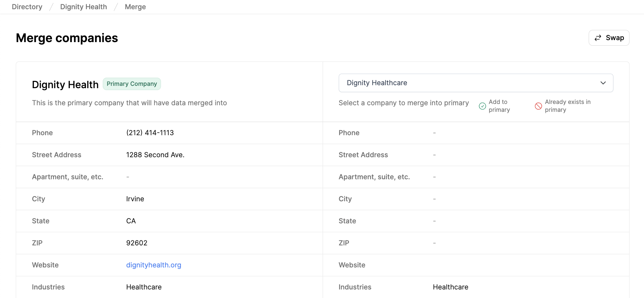Click the dropdown chevron arrow
This screenshot has width=644, height=298.
point(603,83)
